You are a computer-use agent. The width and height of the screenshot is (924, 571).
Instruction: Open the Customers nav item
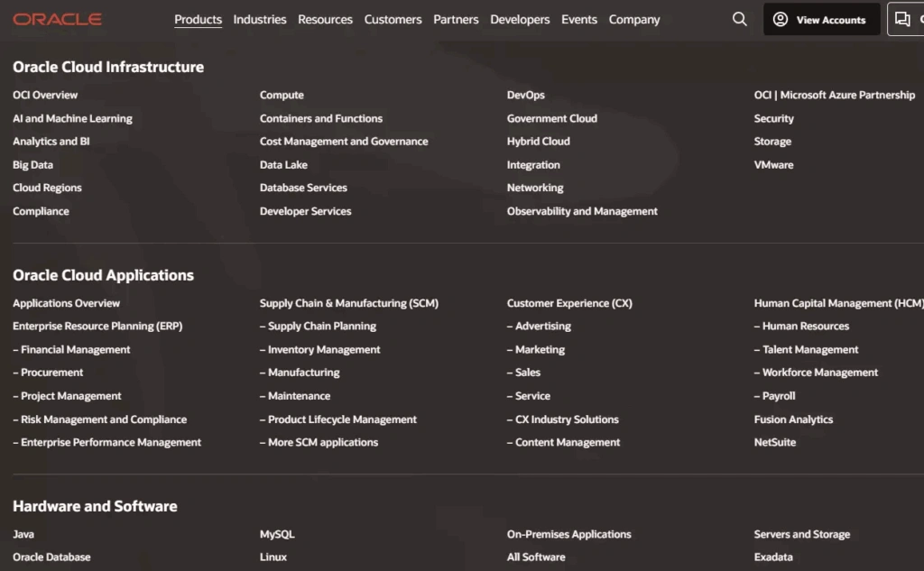tap(393, 19)
